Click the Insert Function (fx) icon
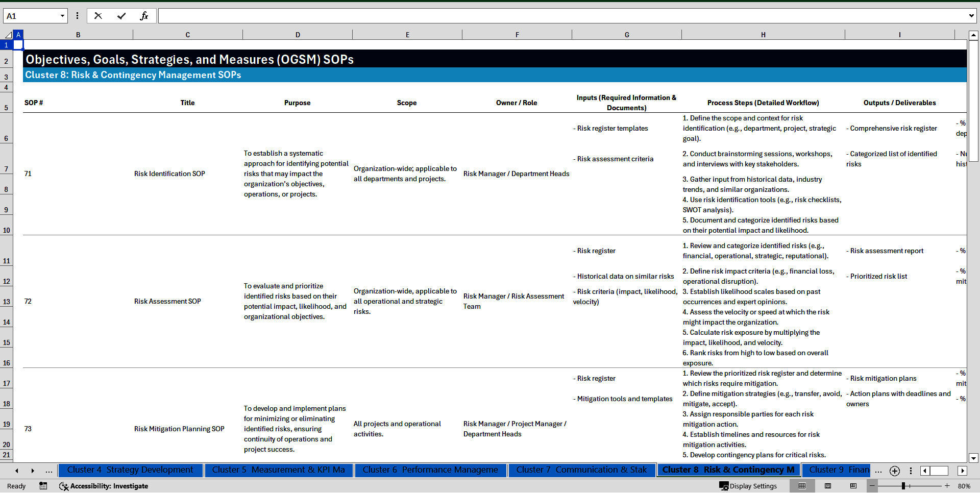This screenshot has width=980, height=493. click(x=144, y=15)
